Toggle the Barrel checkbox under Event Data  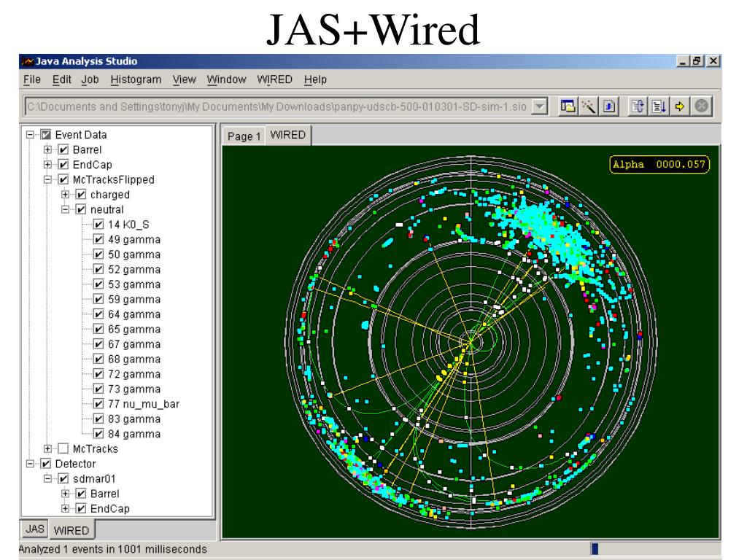63,149
